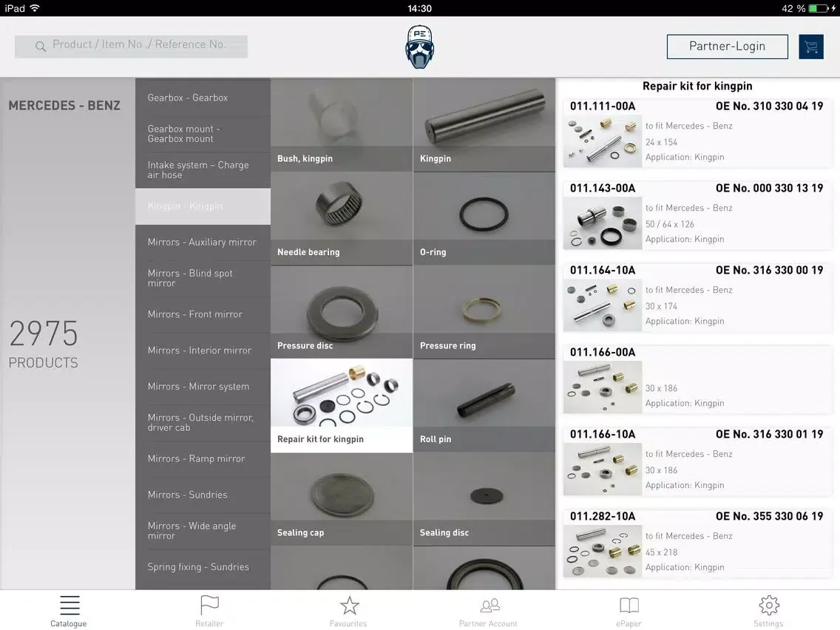
Task: Select Mirrors - Outside mirror, driver cab
Action: (203, 423)
